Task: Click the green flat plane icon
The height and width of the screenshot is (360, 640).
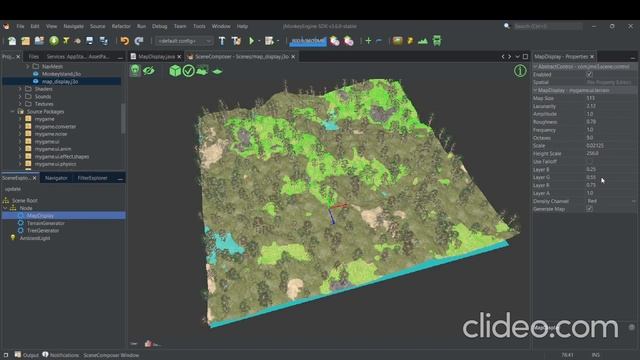Action: point(217,71)
